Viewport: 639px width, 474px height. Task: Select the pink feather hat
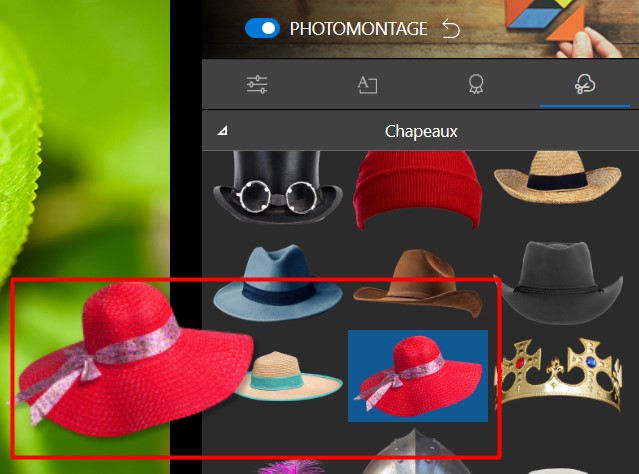point(292,467)
